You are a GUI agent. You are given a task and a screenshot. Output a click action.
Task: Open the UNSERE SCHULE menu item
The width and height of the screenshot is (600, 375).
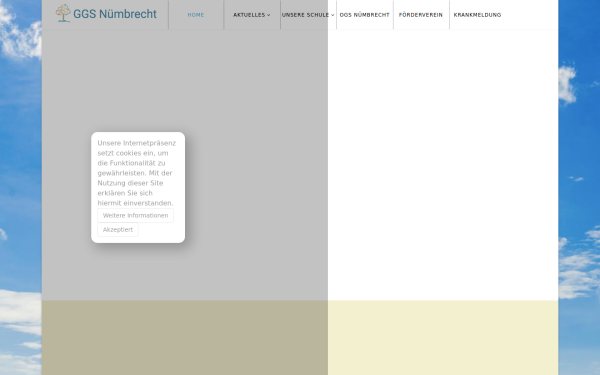pyautogui.click(x=305, y=15)
